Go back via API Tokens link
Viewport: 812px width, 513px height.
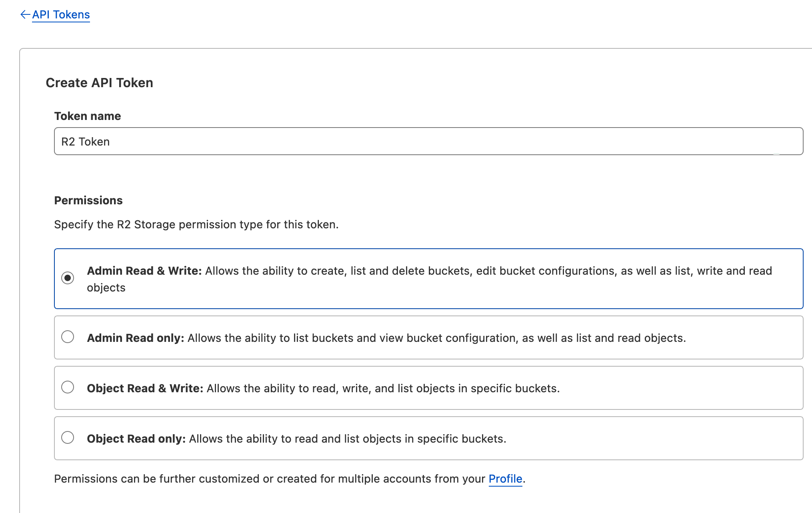point(61,15)
